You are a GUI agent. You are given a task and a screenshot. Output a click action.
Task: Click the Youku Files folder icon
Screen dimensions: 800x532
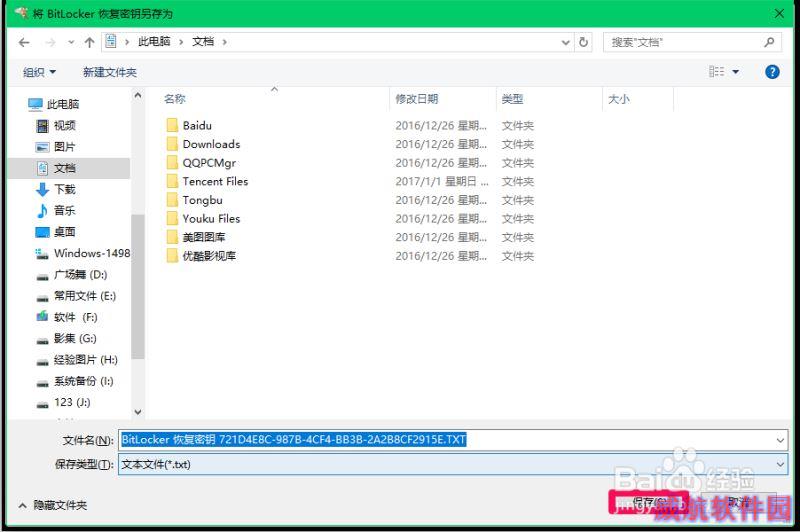pos(172,218)
